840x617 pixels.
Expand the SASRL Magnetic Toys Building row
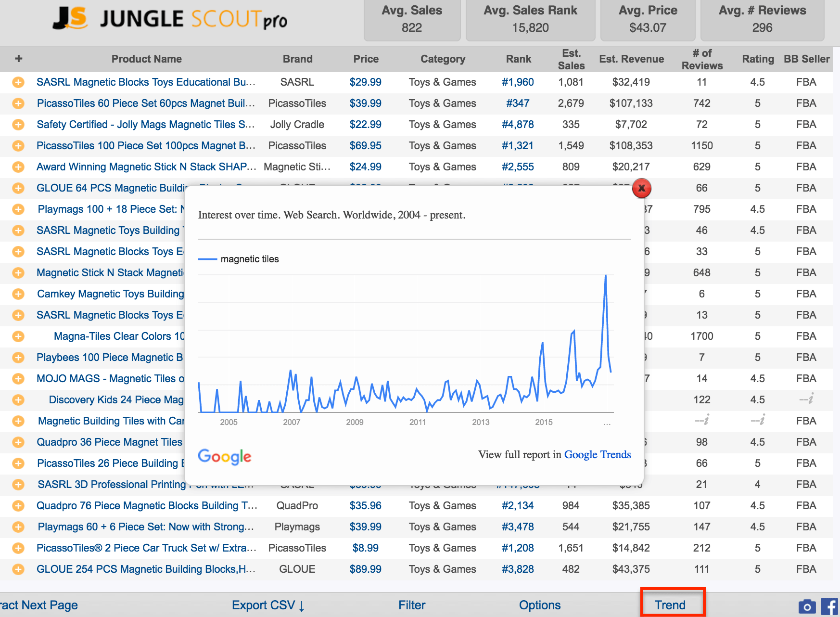[18, 231]
